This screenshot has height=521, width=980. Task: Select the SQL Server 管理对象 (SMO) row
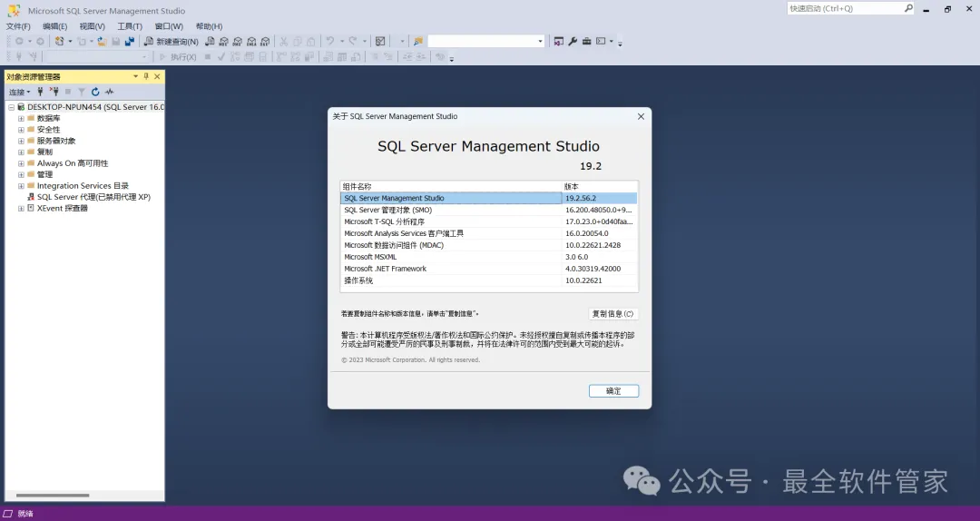(x=489, y=211)
